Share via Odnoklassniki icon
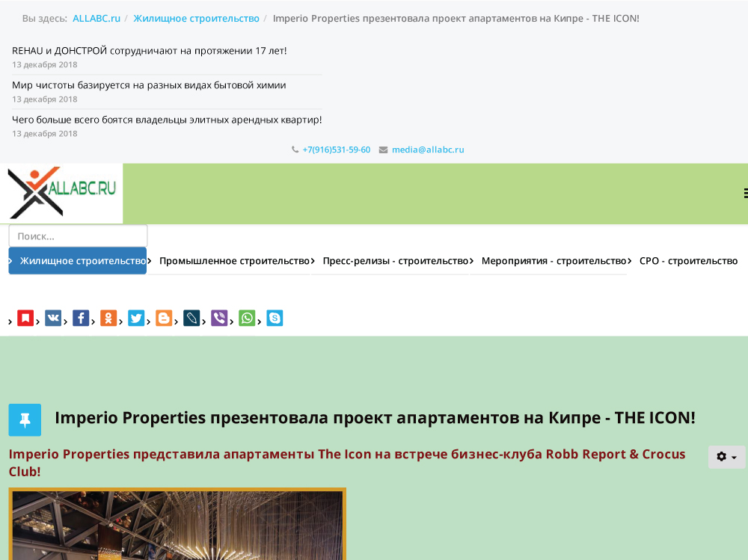Screen dimensions: 748x560 [x=108, y=319]
